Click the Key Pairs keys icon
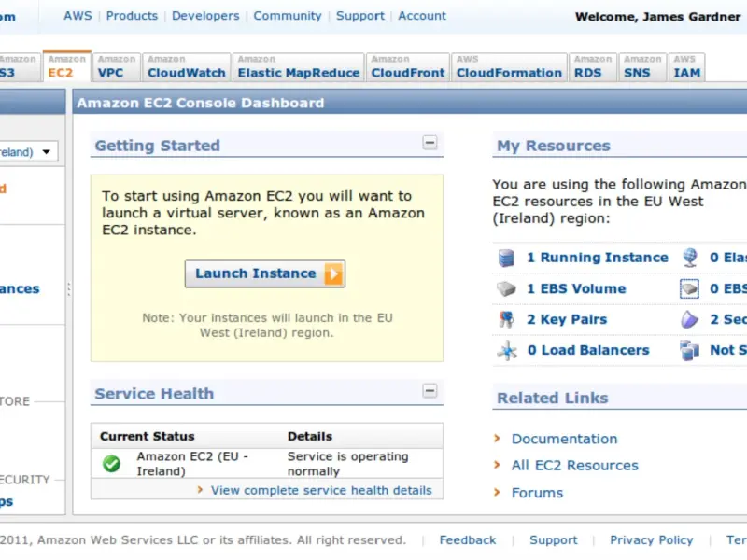This screenshot has width=747, height=560. coord(506,319)
